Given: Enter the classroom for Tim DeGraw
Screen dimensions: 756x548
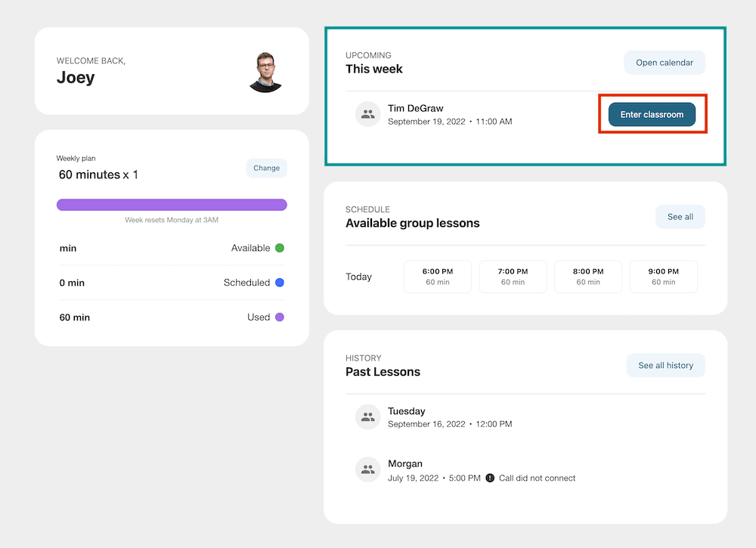Looking at the screenshot, I should pos(652,115).
